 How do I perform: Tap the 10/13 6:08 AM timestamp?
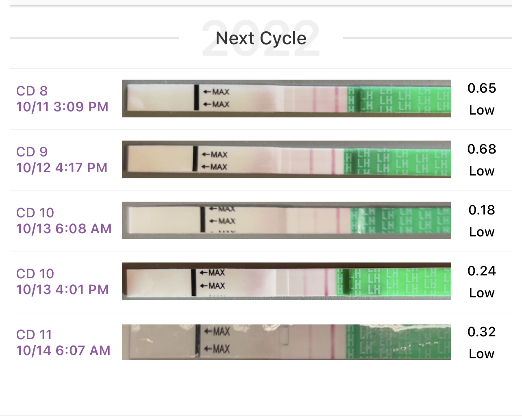point(64,229)
